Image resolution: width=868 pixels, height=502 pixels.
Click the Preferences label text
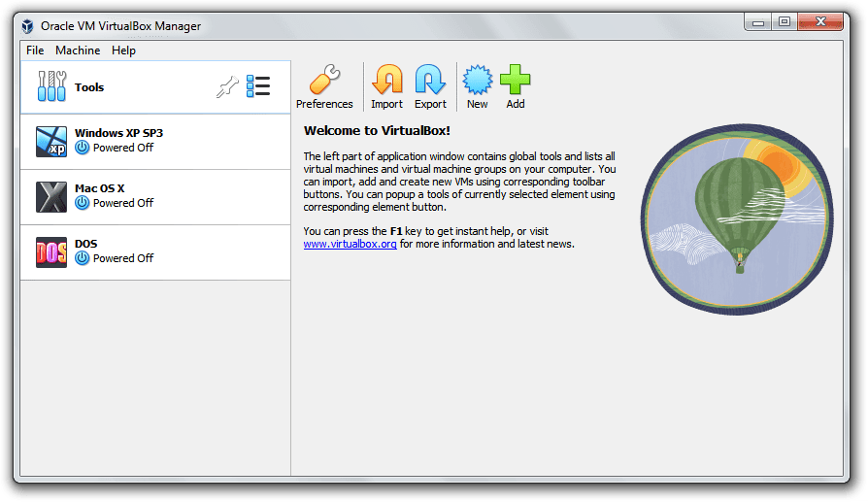[324, 104]
